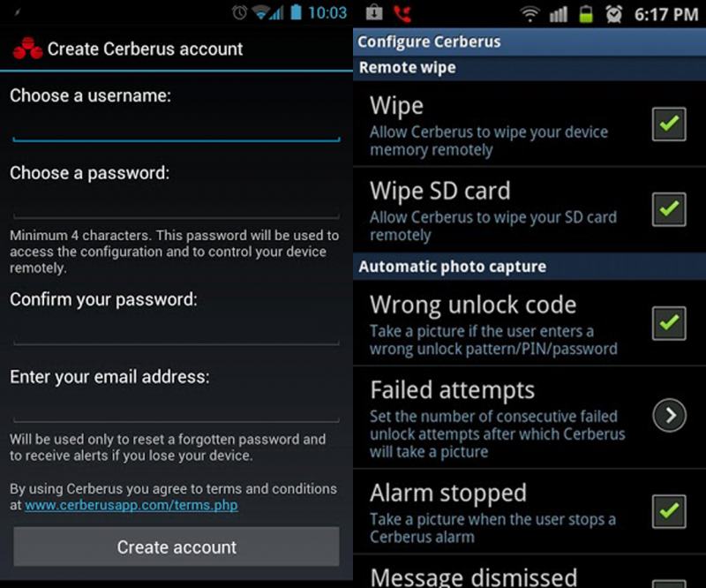The width and height of the screenshot is (706, 588).
Task: Focus the username input field
Action: coord(176,129)
